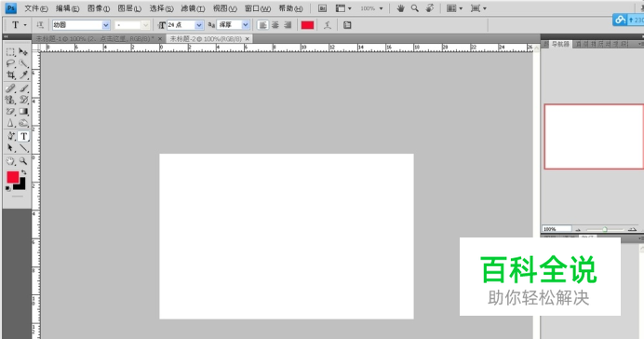Image resolution: width=644 pixels, height=339 pixels.
Task: Select the Pen tool
Action: (10, 136)
